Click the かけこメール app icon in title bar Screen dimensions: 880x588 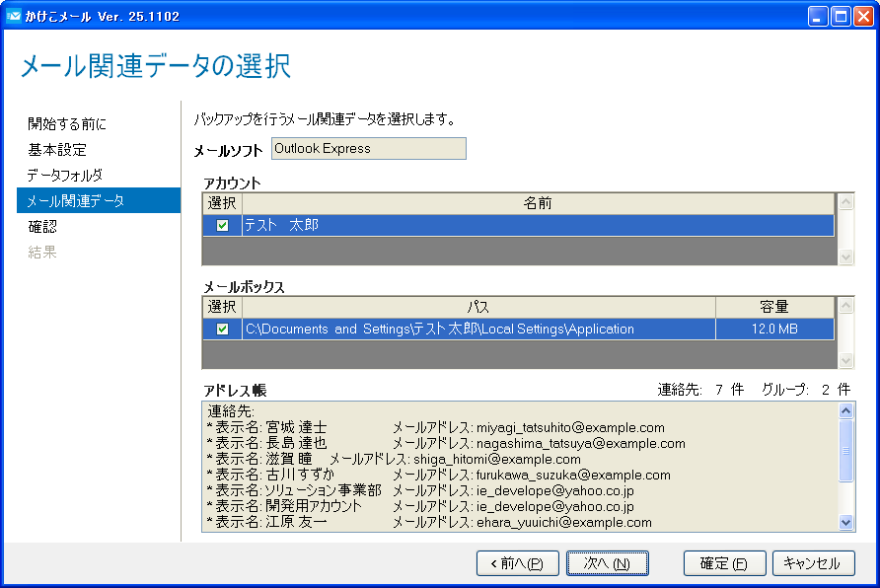pos(14,16)
